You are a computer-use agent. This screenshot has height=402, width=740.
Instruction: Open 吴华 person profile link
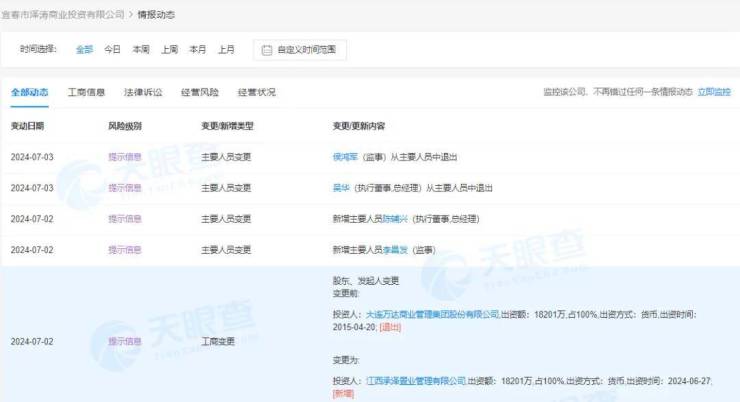pos(342,187)
